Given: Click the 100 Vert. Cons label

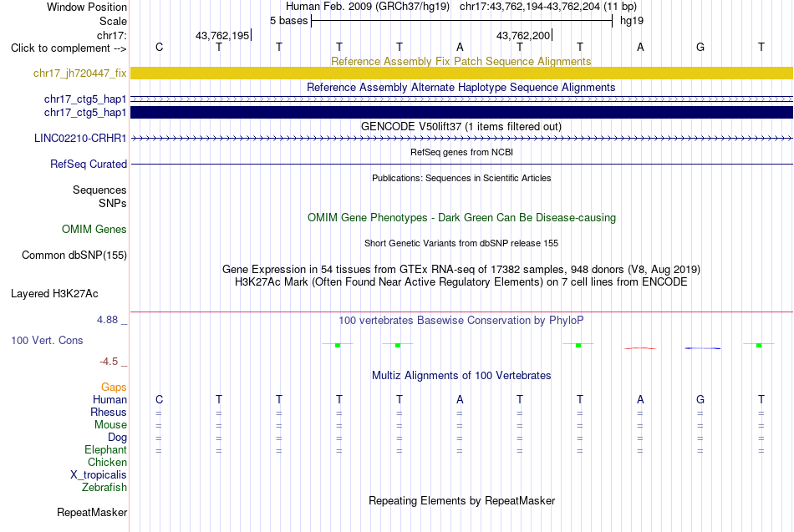Looking at the screenshot, I should [x=47, y=340].
